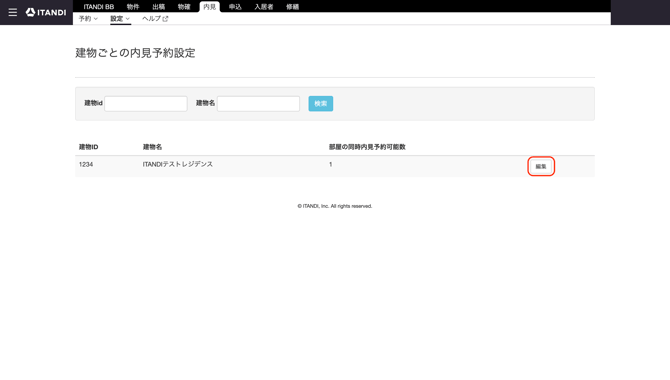
Task: Switch to the 修繕 tab
Action: point(292,7)
